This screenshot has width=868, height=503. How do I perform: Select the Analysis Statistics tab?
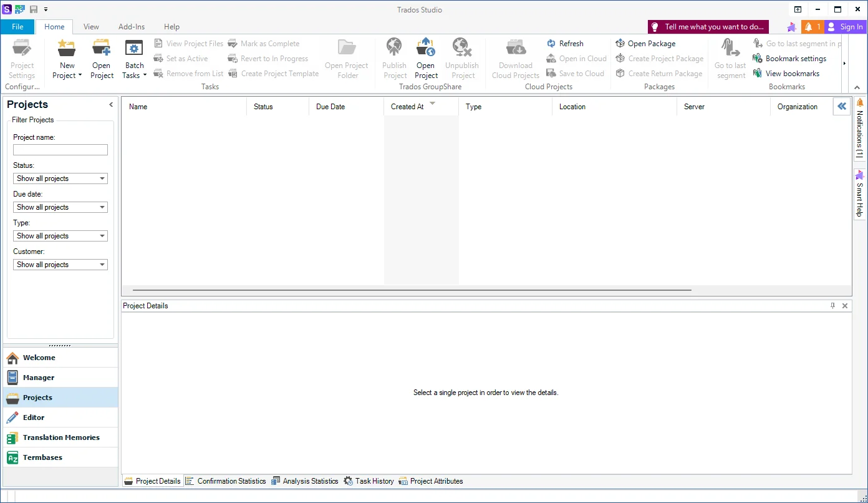(x=305, y=481)
